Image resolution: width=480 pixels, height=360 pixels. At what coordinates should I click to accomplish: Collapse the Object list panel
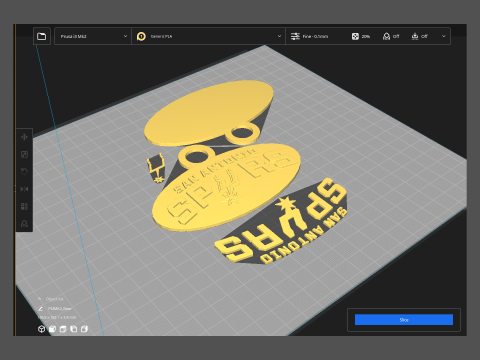40,299
